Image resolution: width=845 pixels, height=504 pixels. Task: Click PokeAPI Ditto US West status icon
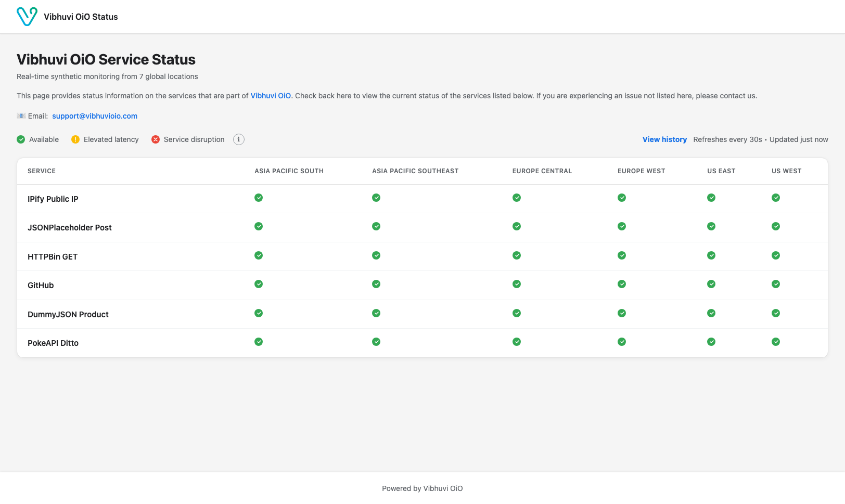pos(776,342)
